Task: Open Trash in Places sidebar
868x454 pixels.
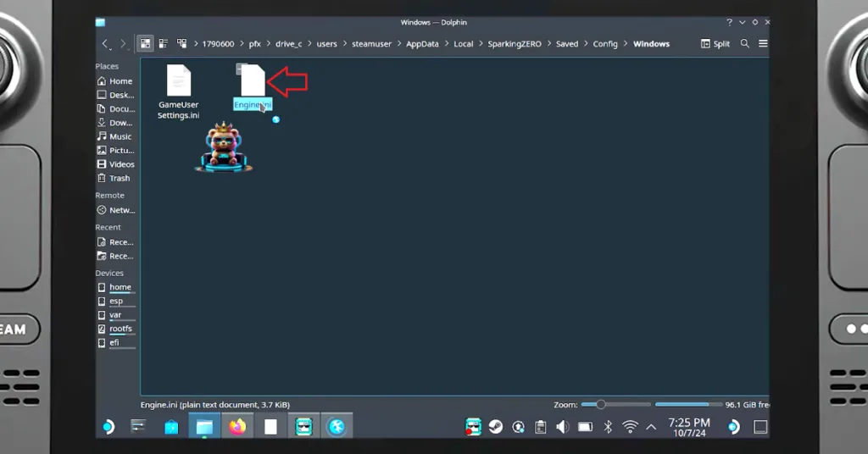Action: point(115,178)
